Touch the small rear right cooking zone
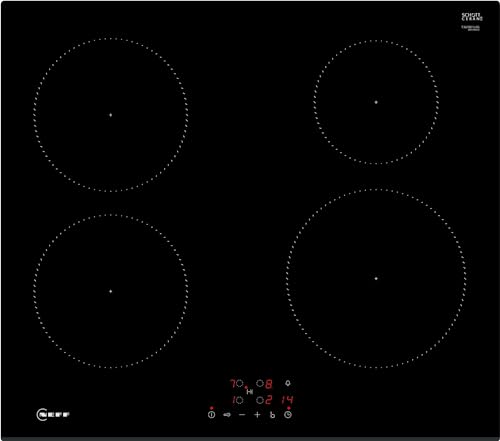 coord(376,102)
